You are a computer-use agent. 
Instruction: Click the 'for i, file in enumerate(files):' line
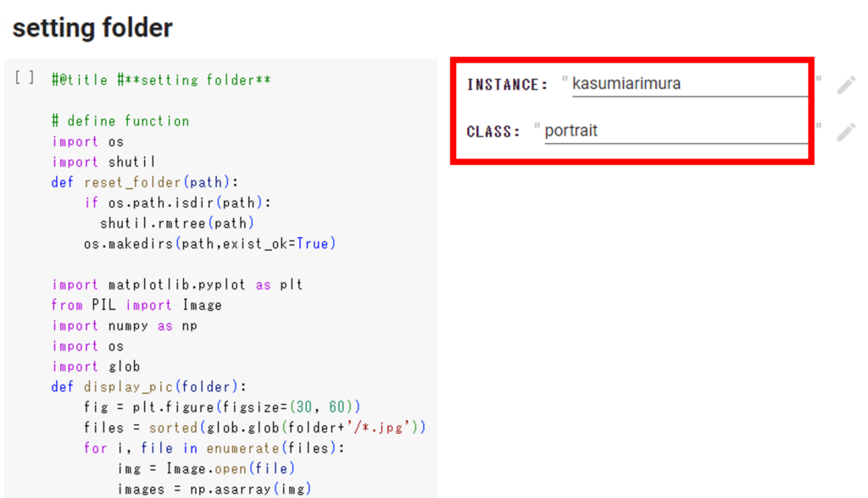[214, 449]
